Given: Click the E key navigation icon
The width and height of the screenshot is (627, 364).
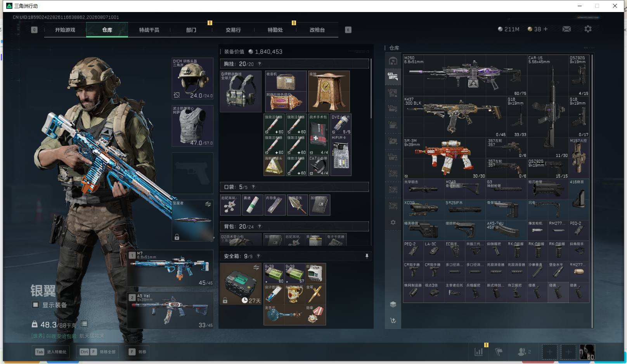Looking at the screenshot, I should 348,30.
